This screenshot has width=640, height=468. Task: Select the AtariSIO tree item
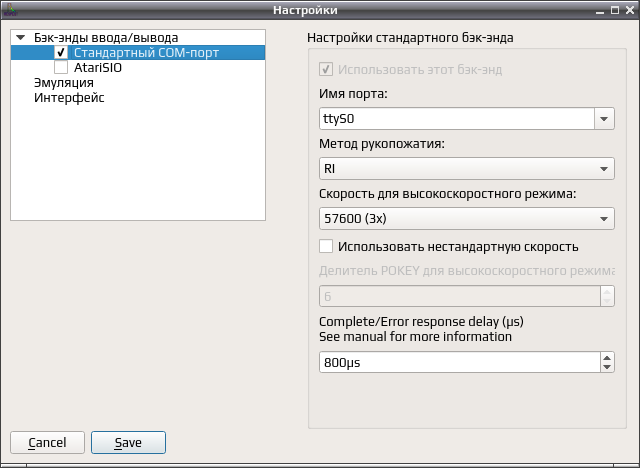[98, 67]
